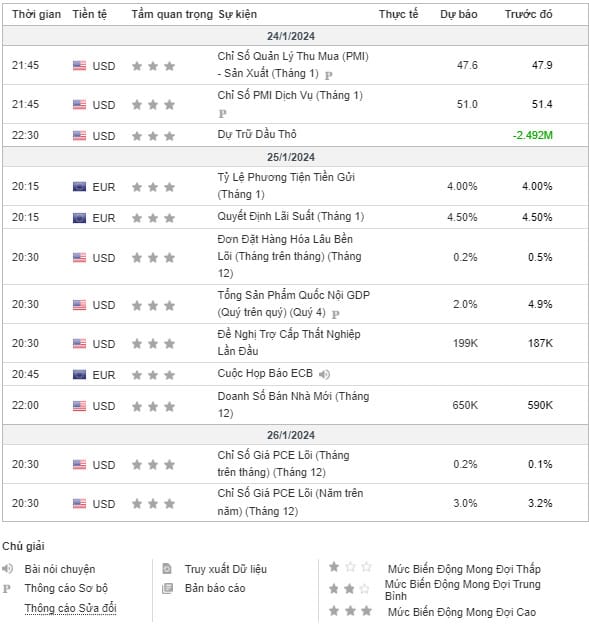The image size is (589, 637).
Task: Click the Thời gian column header
Action: pos(36,14)
